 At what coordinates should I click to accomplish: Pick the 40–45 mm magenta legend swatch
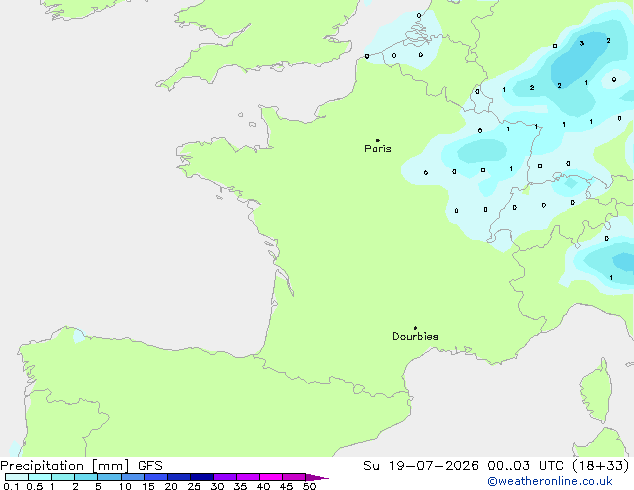[271, 477]
